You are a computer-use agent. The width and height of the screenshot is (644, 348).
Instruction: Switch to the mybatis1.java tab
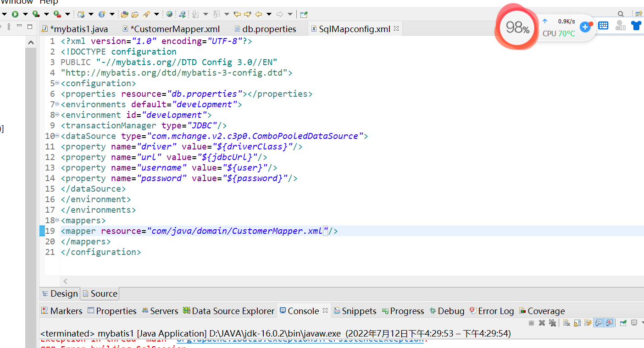[x=75, y=29]
